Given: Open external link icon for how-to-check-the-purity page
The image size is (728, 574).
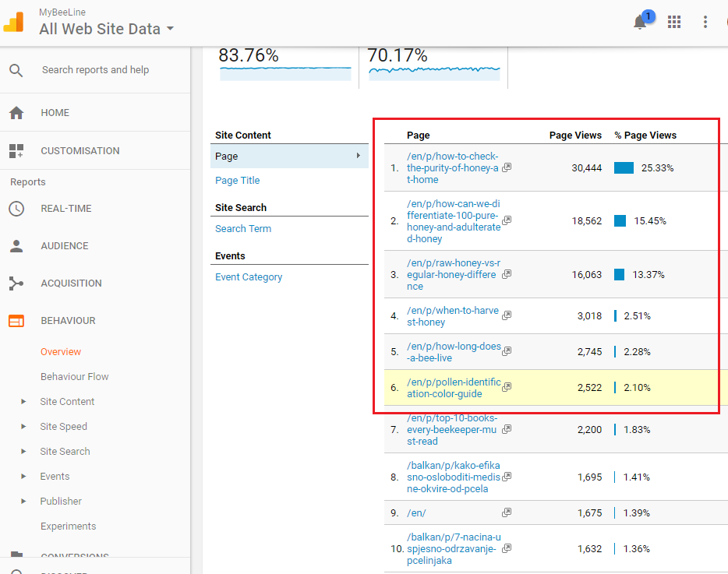Looking at the screenshot, I should [x=507, y=167].
